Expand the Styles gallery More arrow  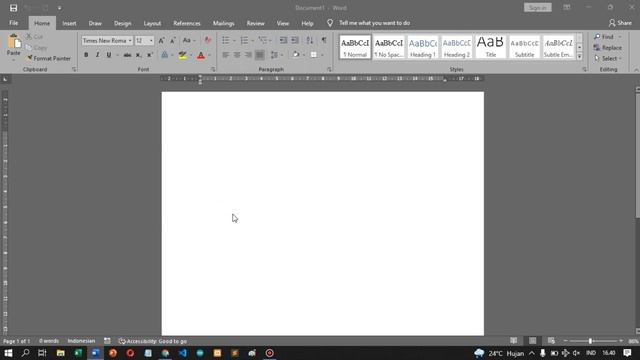click(x=579, y=57)
